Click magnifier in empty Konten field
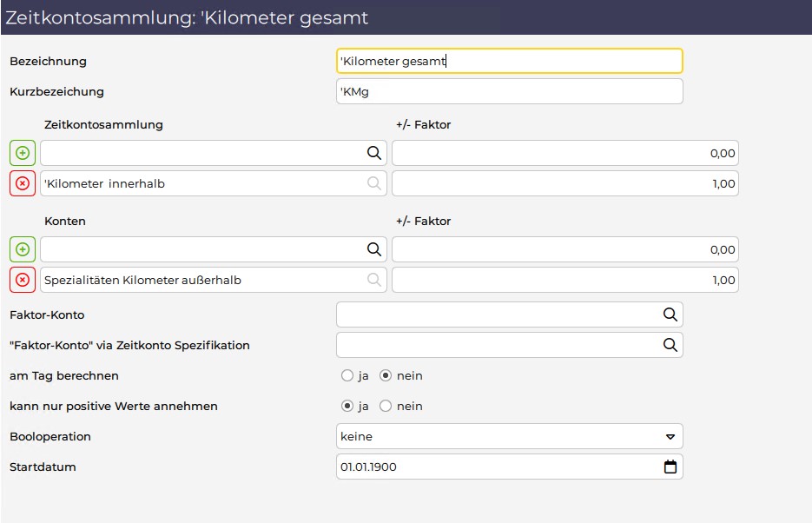This screenshot has width=812, height=523. coord(374,249)
